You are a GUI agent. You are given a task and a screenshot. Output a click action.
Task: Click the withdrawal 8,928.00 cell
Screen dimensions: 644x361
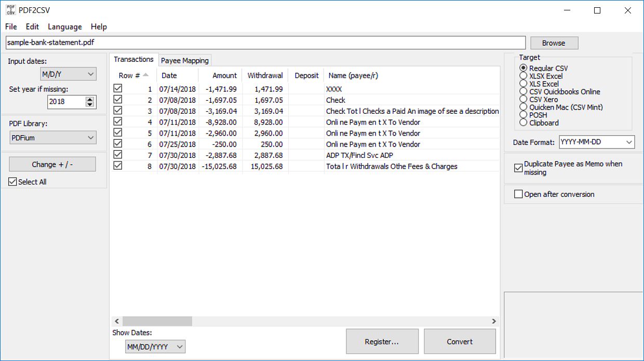(x=265, y=122)
